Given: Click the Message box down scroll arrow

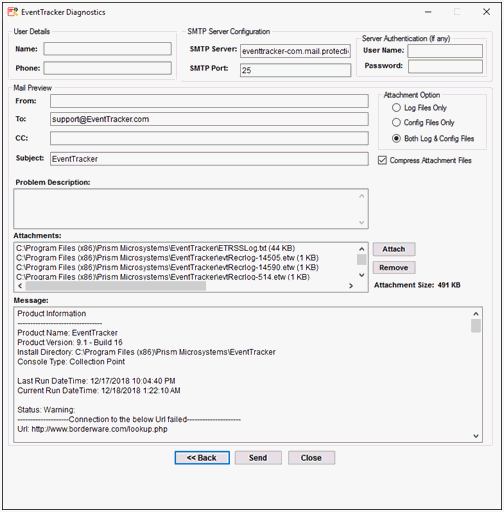Looking at the screenshot, I should [x=476, y=436].
